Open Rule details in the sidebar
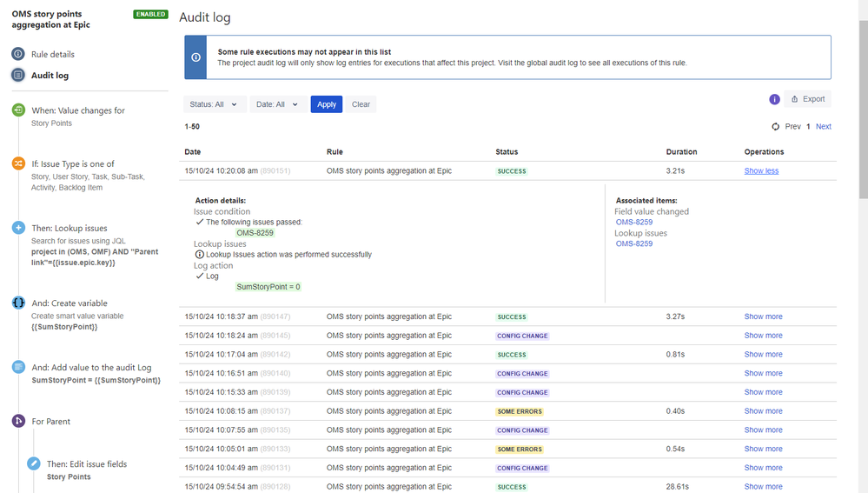This screenshot has height=493, width=868. [x=53, y=54]
